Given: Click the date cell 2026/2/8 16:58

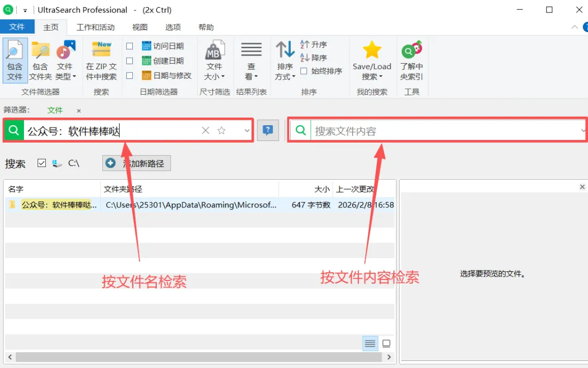Looking at the screenshot, I should [x=366, y=205].
